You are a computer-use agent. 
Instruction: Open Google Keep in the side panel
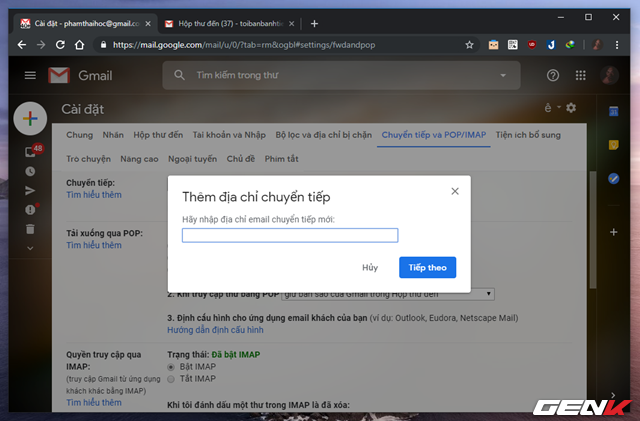613,145
